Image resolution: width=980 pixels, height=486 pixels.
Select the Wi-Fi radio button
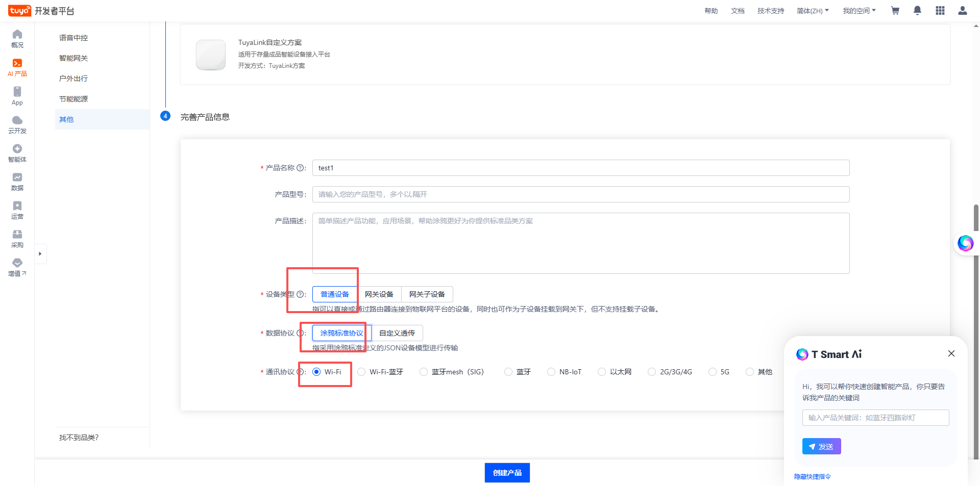click(316, 372)
